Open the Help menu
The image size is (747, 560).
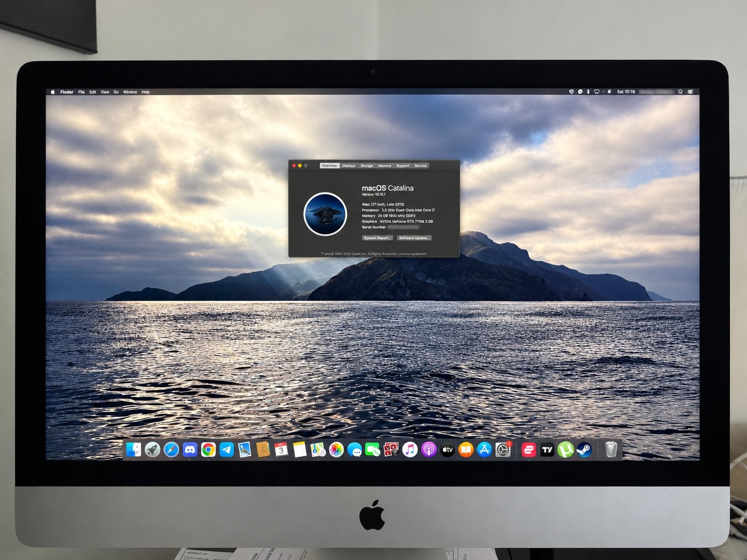(145, 92)
